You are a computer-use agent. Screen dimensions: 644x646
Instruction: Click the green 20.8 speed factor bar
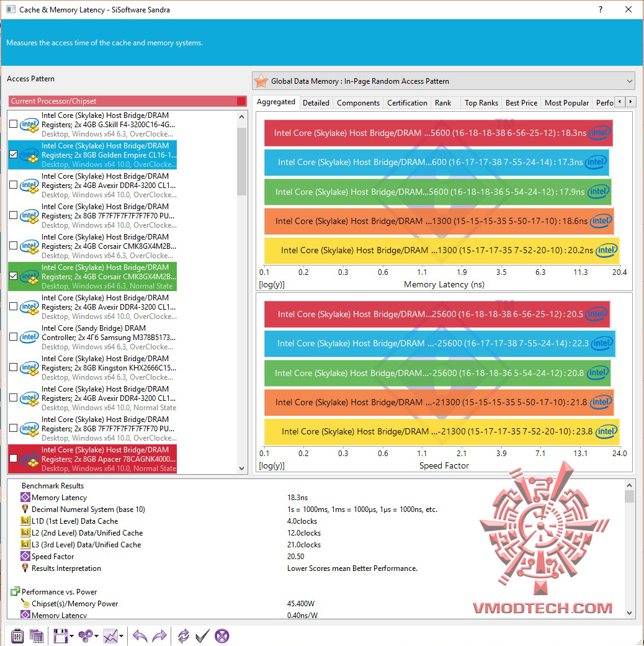(437, 373)
